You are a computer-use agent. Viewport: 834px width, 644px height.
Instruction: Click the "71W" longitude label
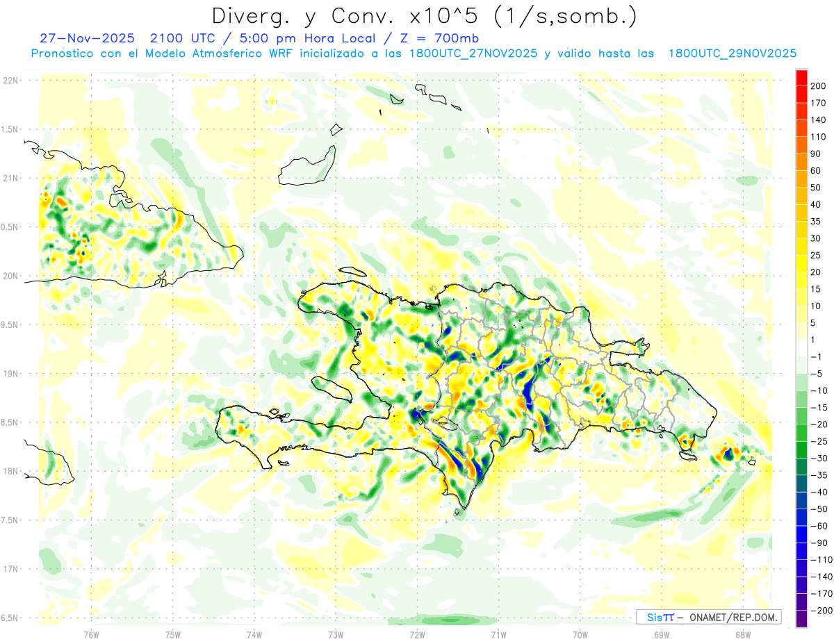tap(498, 635)
